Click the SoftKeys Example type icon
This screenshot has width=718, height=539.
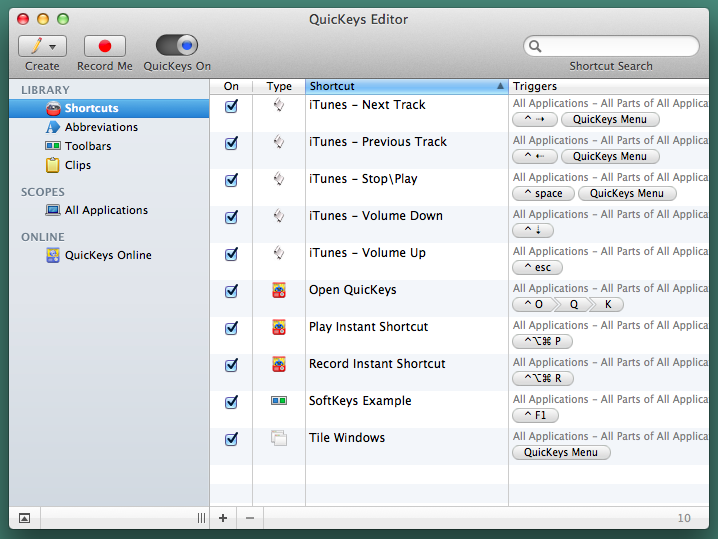279,401
